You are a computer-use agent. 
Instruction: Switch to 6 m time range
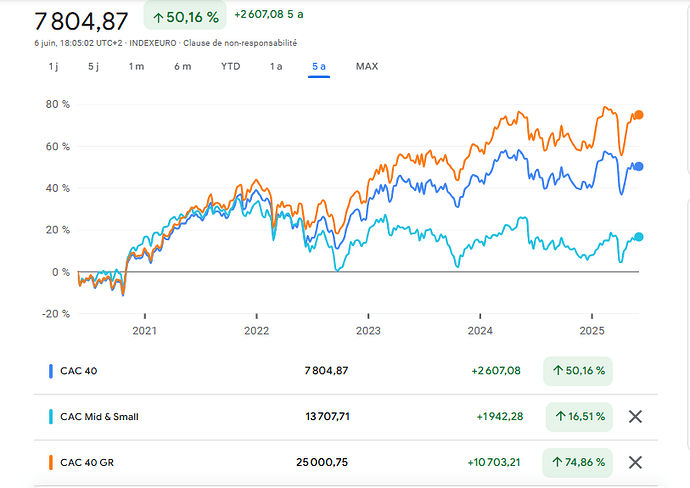183,66
